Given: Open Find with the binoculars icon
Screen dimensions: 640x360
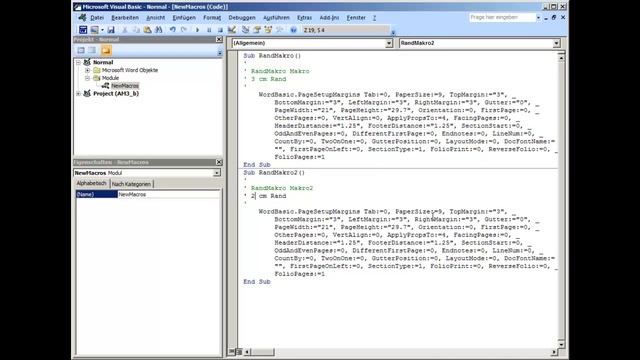Looking at the screenshot, I should click(x=159, y=30).
